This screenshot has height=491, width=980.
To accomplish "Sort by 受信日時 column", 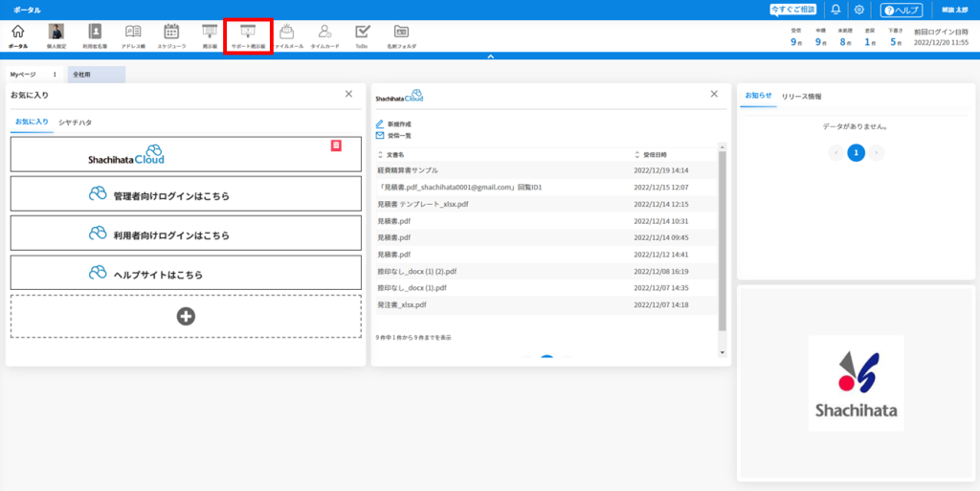I will (650, 154).
